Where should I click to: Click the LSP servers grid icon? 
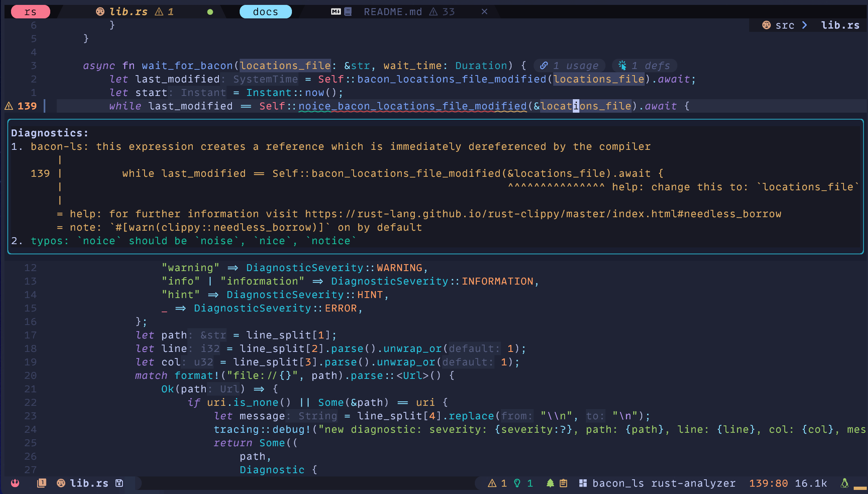(583, 483)
